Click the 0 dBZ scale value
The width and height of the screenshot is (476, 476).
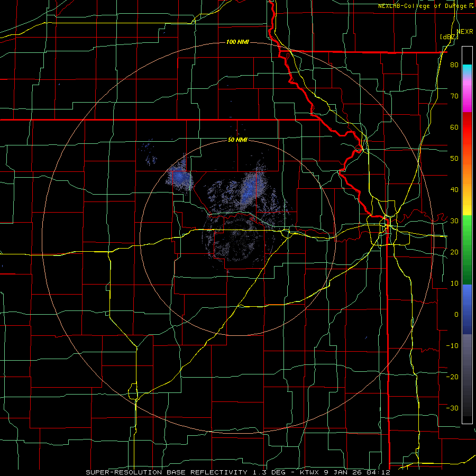point(456,315)
